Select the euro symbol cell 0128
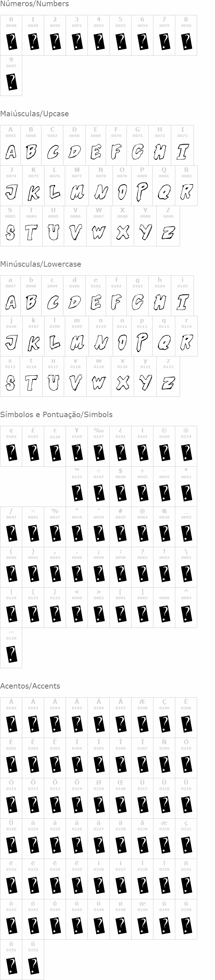 coord(55,446)
